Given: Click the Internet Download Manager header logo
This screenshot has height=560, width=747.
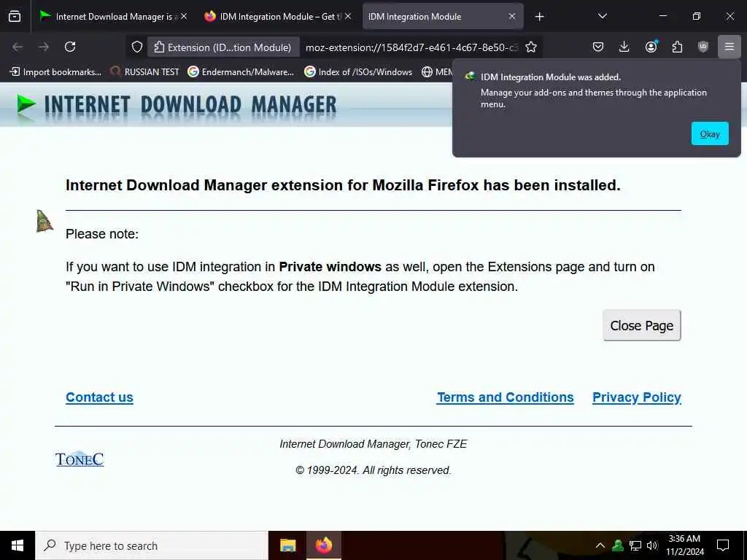Looking at the screenshot, I should (177, 105).
